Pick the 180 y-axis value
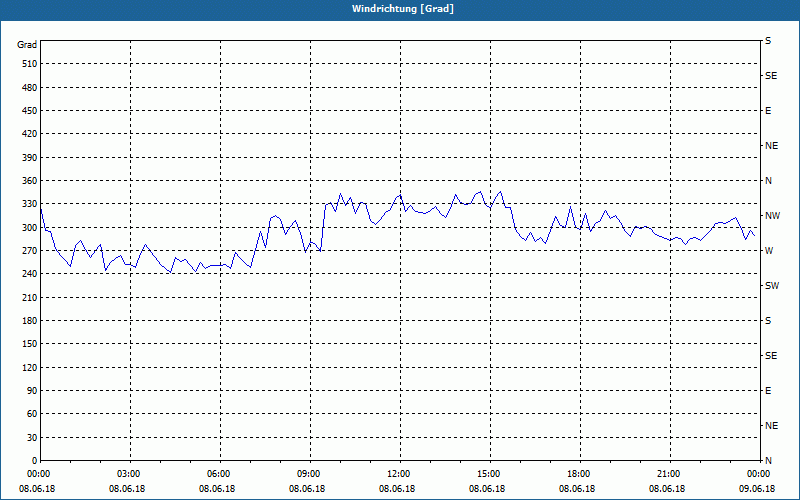This screenshot has height=500, width=800. (x=30, y=321)
